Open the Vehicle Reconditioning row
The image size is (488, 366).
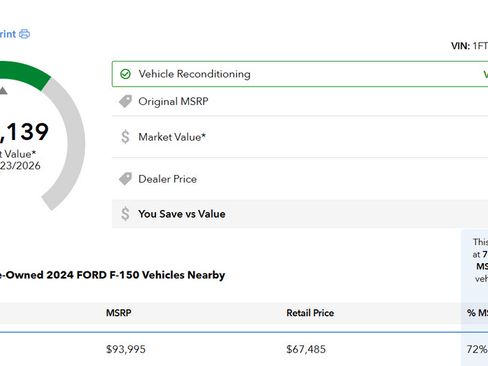coord(300,74)
